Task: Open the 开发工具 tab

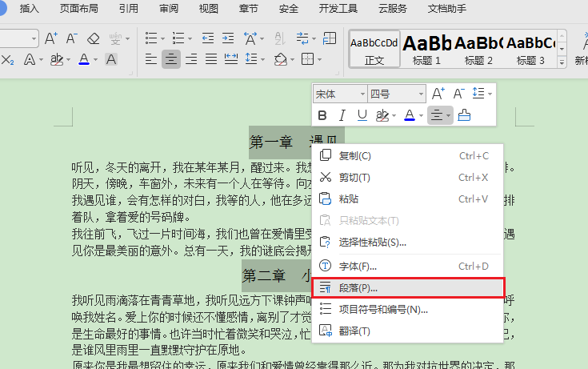Action: [x=338, y=8]
